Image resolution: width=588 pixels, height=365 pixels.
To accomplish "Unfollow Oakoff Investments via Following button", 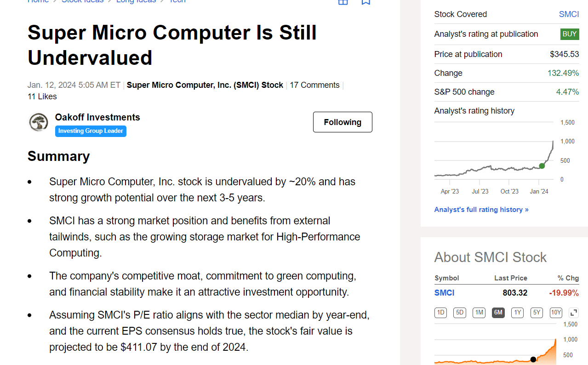I will click(342, 122).
